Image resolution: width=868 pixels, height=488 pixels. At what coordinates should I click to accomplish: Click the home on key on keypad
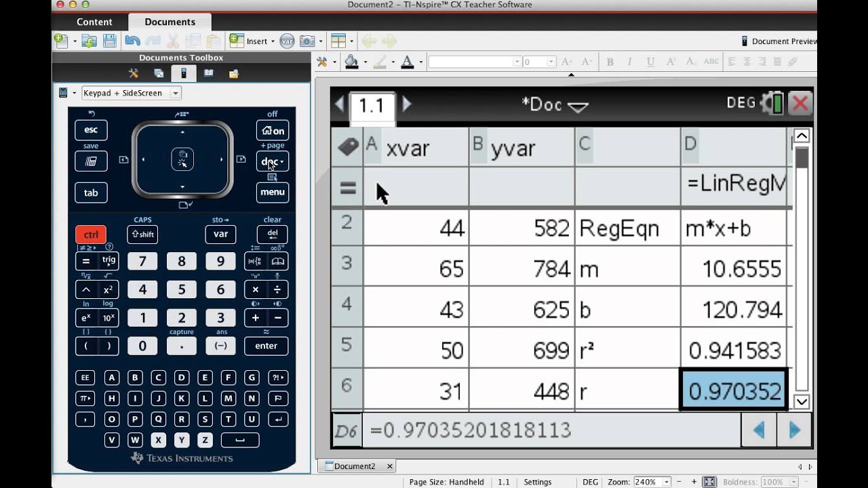pos(273,131)
